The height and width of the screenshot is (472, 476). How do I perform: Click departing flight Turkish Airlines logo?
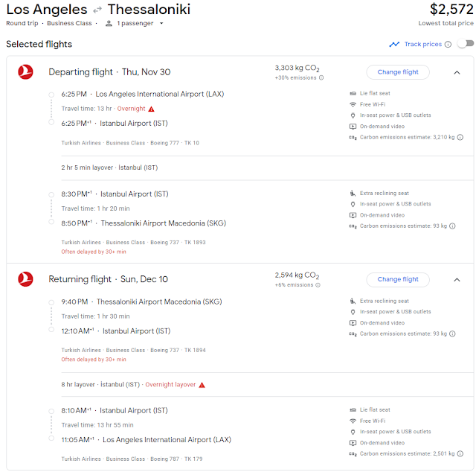click(26, 72)
